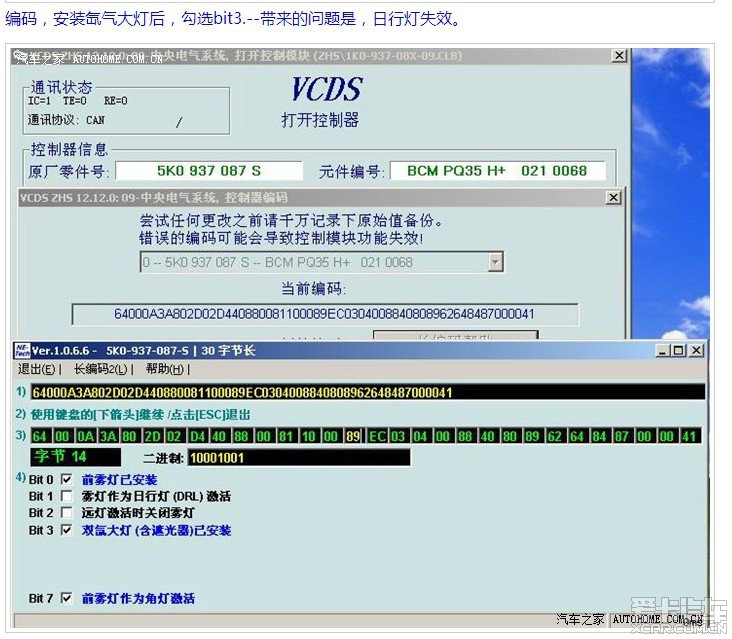Click the 当前编码 coding field in VCDS
732x639 pixels.
coord(325,314)
